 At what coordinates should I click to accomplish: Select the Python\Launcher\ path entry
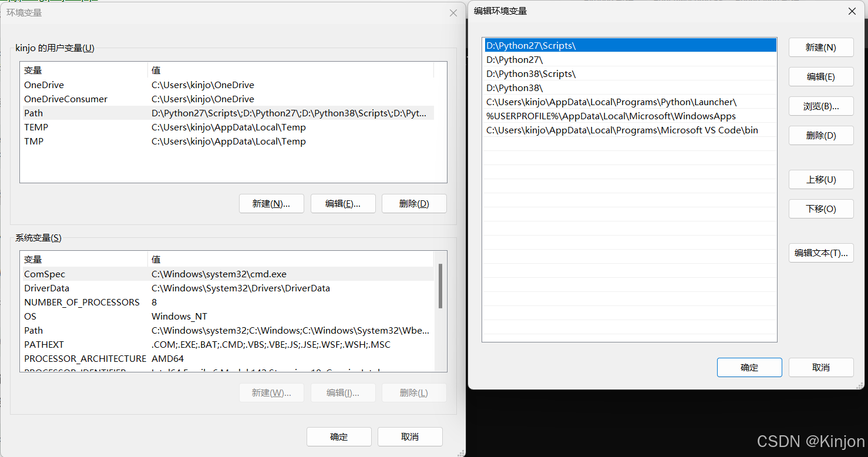(x=630, y=102)
